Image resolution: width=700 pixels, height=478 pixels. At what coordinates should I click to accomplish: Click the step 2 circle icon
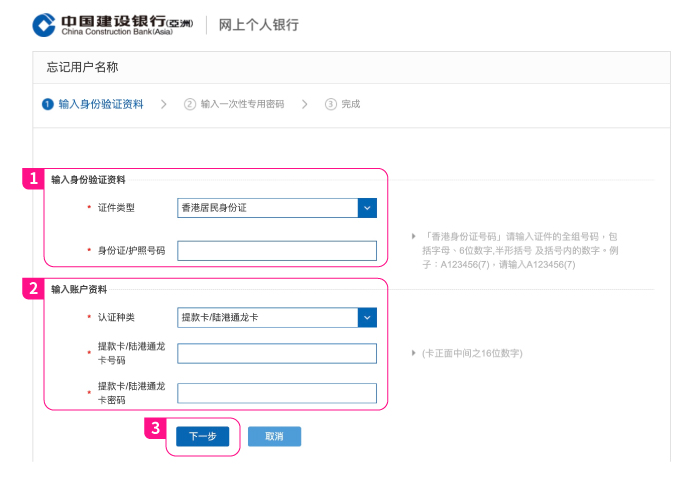pos(190,104)
